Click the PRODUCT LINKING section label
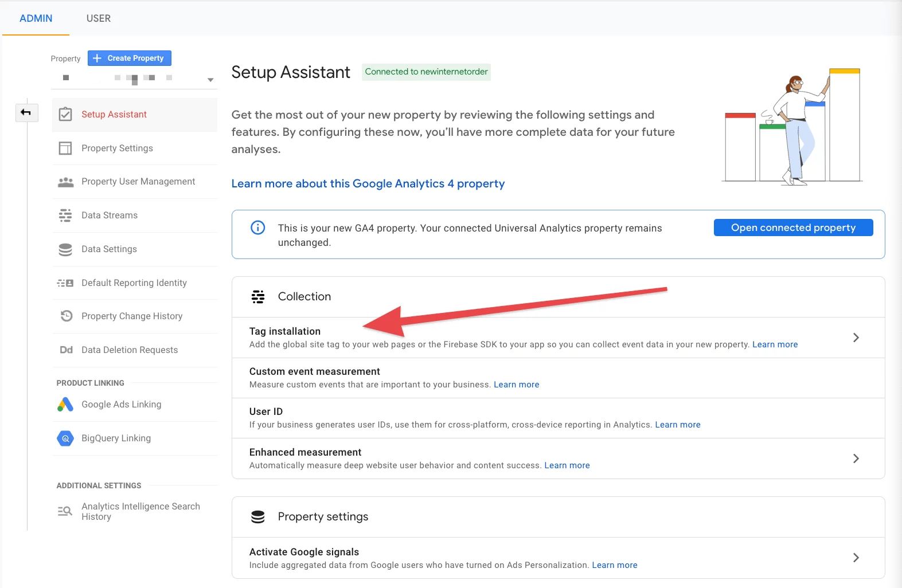The image size is (902, 588). click(91, 383)
